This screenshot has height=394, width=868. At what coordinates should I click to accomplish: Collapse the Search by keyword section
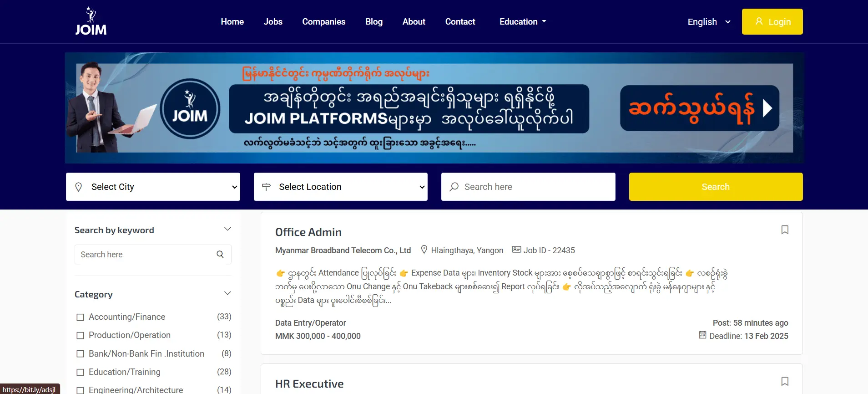click(228, 229)
